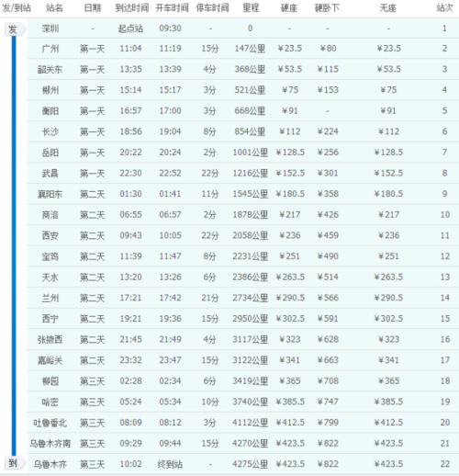Click the ¥822 hard sleeper price for 乌鲁木齐南
Viewport: 459px width, 476px height.
328,443
